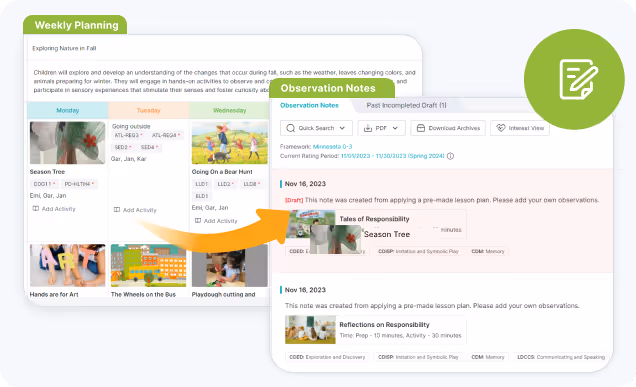Switch to Observation Notes tab

[309, 105]
